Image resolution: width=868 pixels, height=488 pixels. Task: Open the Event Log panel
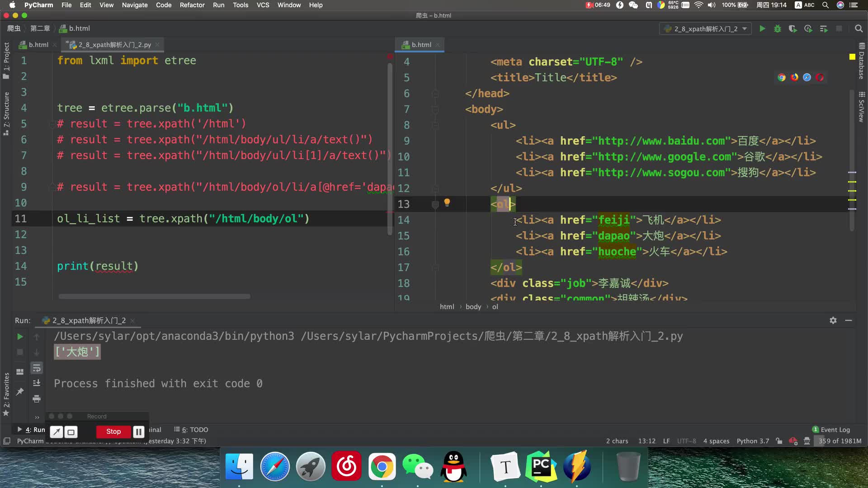pos(831,430)
